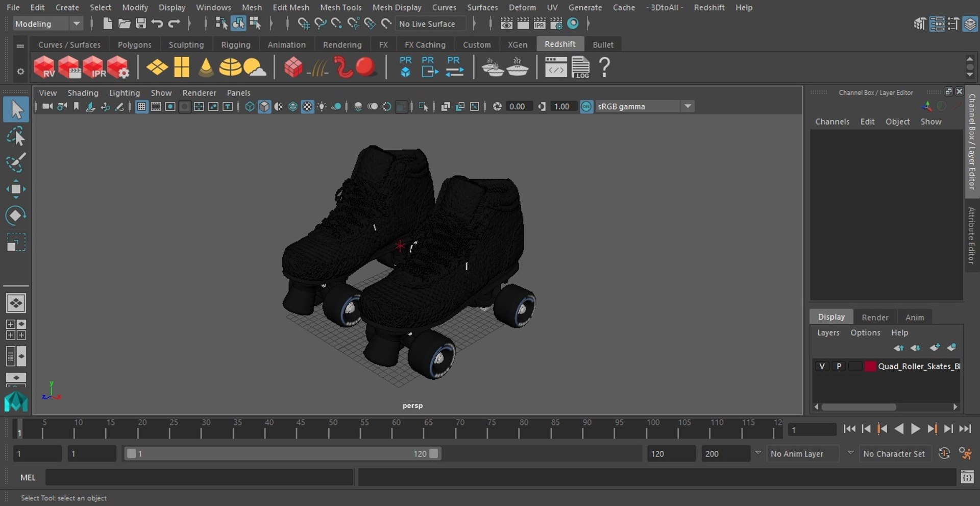This screenshot has width=980, height=506.
Task: Select the Move tool in the toolbox
Action: pyautogui.click(x=16, y=189)
